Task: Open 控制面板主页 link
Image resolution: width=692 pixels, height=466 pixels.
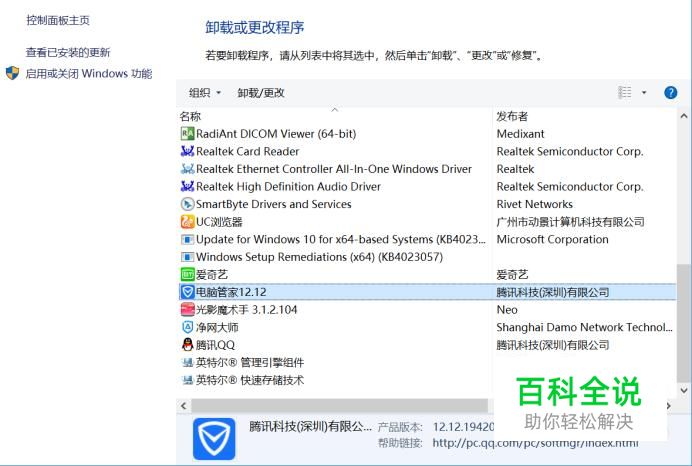Action: tap(58, 20)
